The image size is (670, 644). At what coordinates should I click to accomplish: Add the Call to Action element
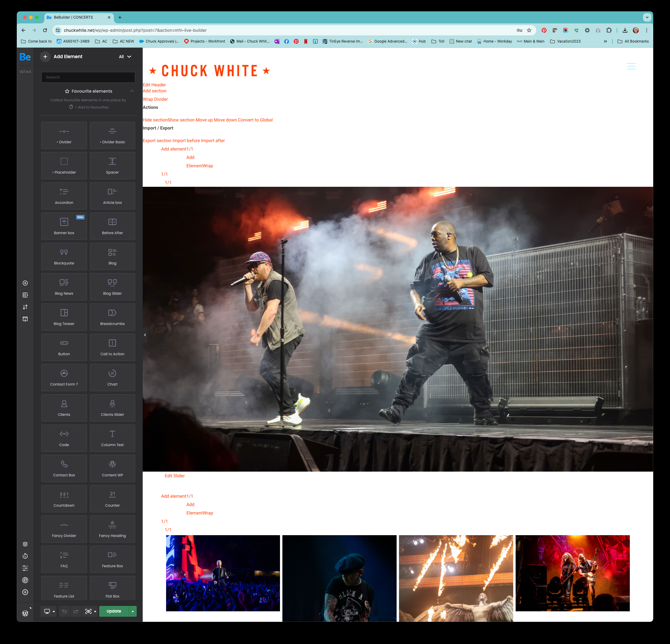(112, 347)
